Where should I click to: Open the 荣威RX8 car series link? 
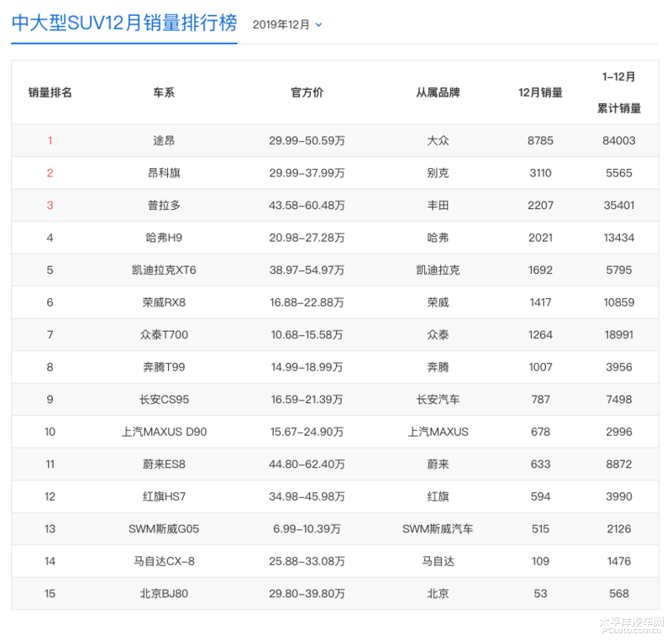(x=164, y=302)
